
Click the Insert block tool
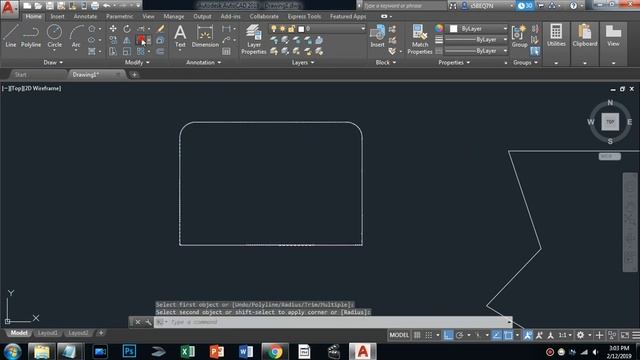[377, 36]
